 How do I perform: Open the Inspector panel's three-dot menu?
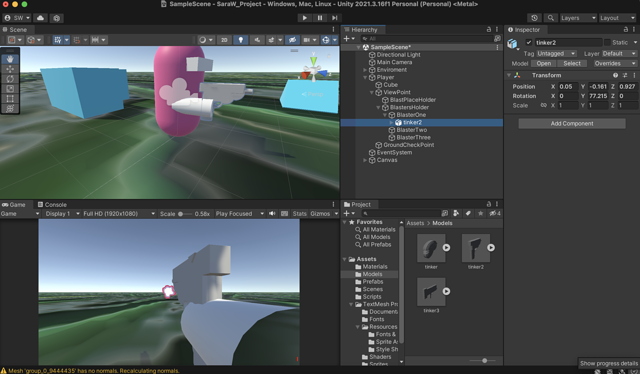point(634,29)
